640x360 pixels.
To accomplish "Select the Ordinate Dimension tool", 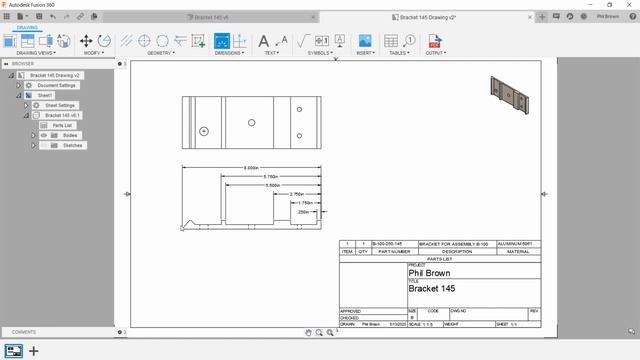I will (x=240, y=41).
